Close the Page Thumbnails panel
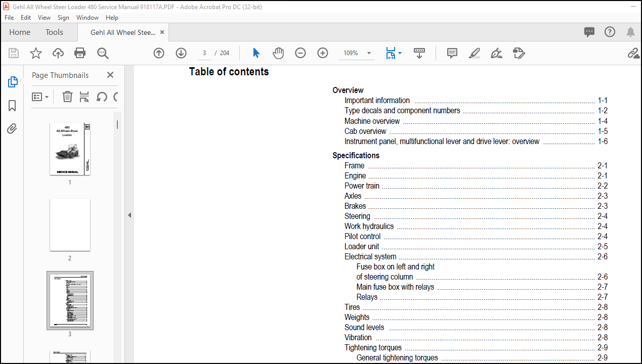This screenshot has height=364, width=642. [x=110, y=75]
